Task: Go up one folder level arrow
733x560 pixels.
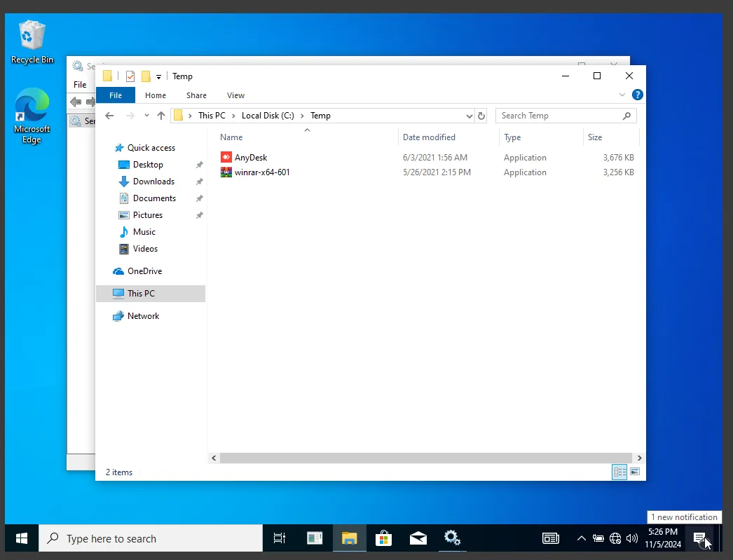Action: 160,116
